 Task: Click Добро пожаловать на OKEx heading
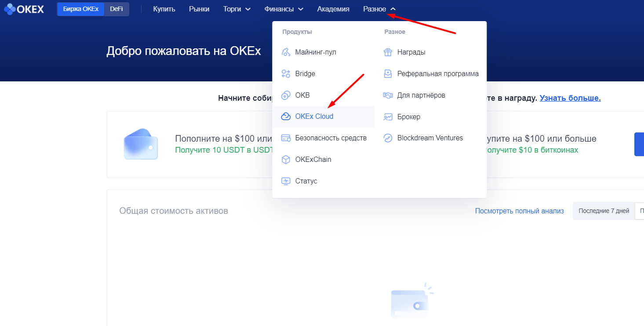coord(184,51)
